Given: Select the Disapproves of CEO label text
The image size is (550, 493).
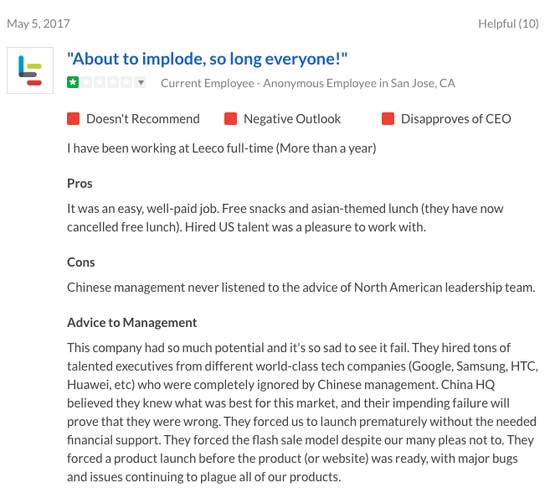Looking at the screenshot, I should click(x=456, y=119).
